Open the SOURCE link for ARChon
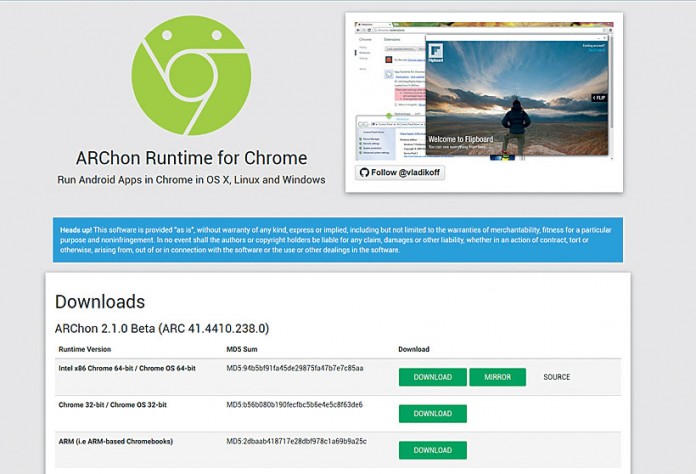Viewport: 696px width, 474px height. 556,377
